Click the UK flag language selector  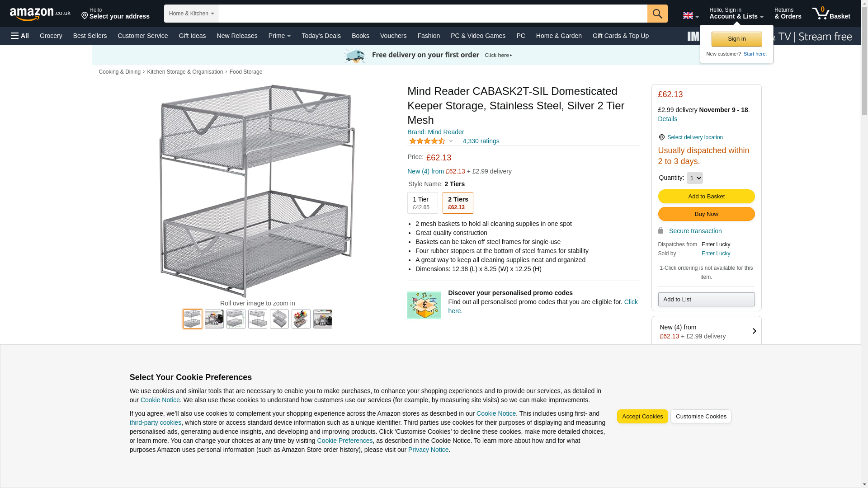click(x=690, y=16)
